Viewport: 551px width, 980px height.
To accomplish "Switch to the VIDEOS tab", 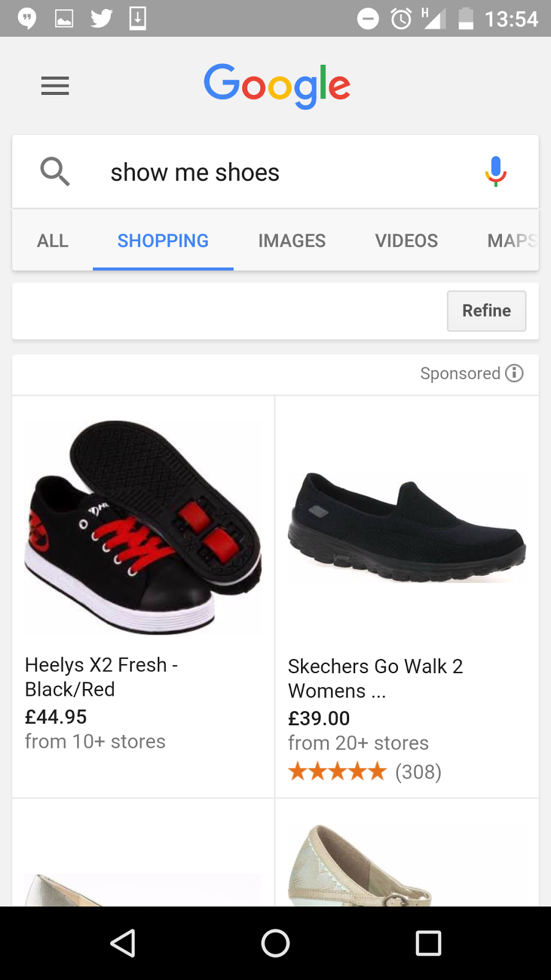I will coord(407,241).
